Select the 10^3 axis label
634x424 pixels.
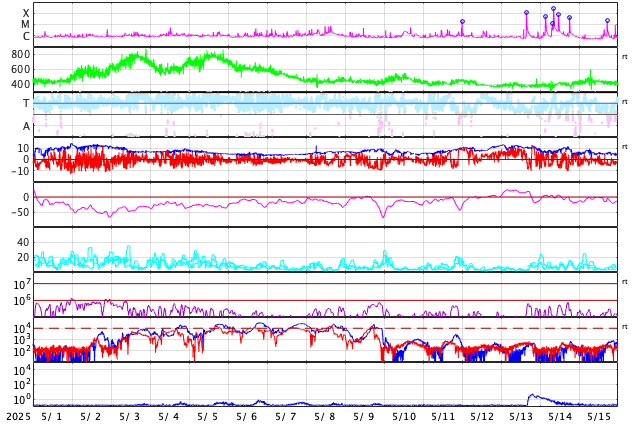click(22, 340)
